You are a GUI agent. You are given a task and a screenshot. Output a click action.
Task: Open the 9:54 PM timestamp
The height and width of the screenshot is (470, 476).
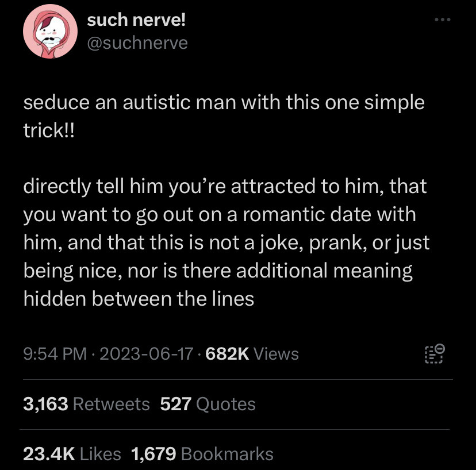point(55,354)
